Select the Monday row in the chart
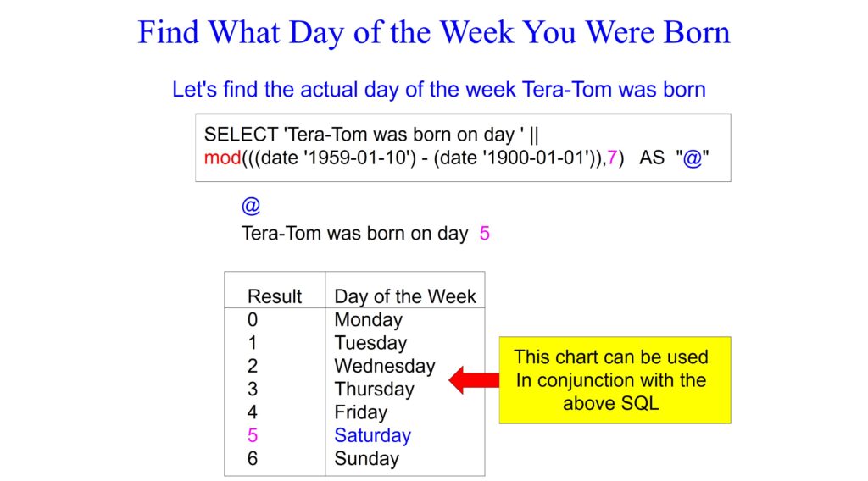The image size is (868, 481). pos(368,320)
